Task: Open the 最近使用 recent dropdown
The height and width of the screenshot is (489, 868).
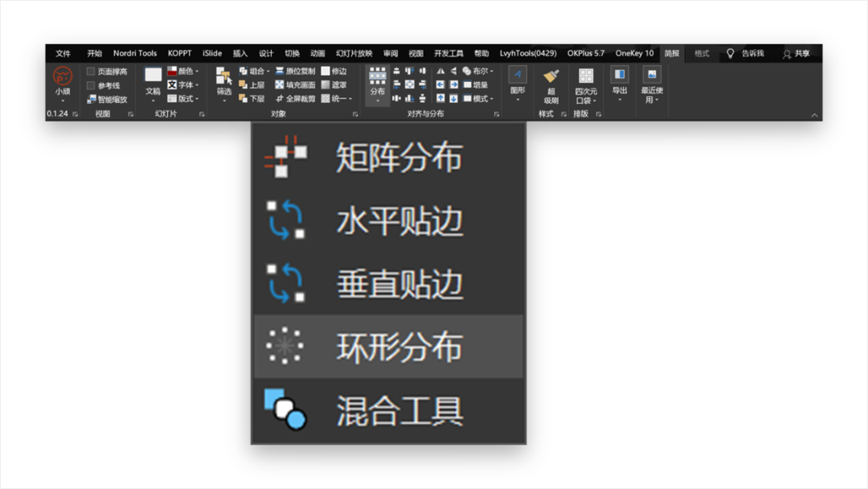Action: click(x=652, y=85)
